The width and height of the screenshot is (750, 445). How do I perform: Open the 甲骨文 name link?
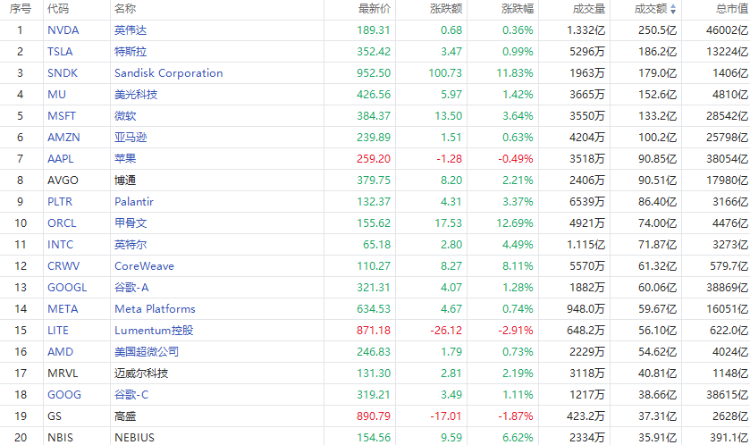click(x=130, y=223)
